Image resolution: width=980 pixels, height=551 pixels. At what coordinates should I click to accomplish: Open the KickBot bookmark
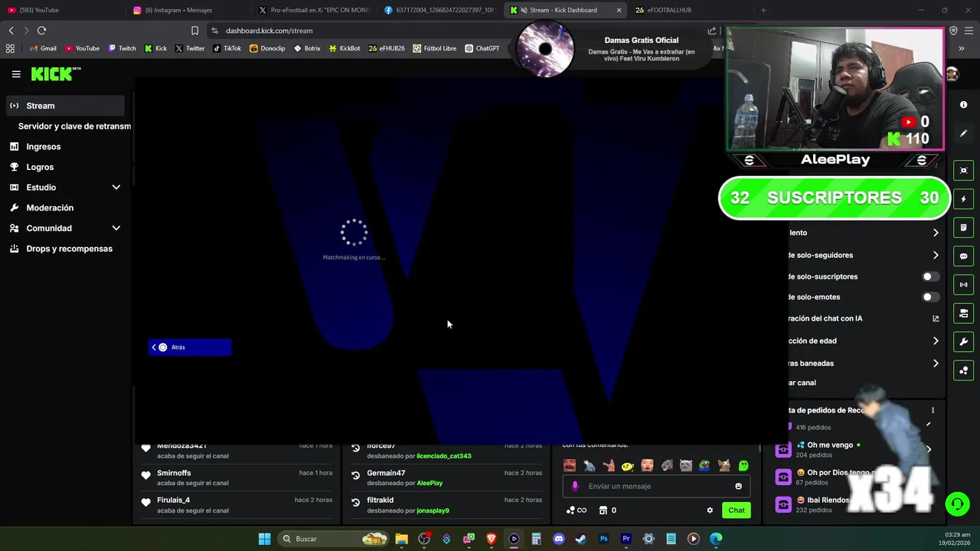[345, 48]
